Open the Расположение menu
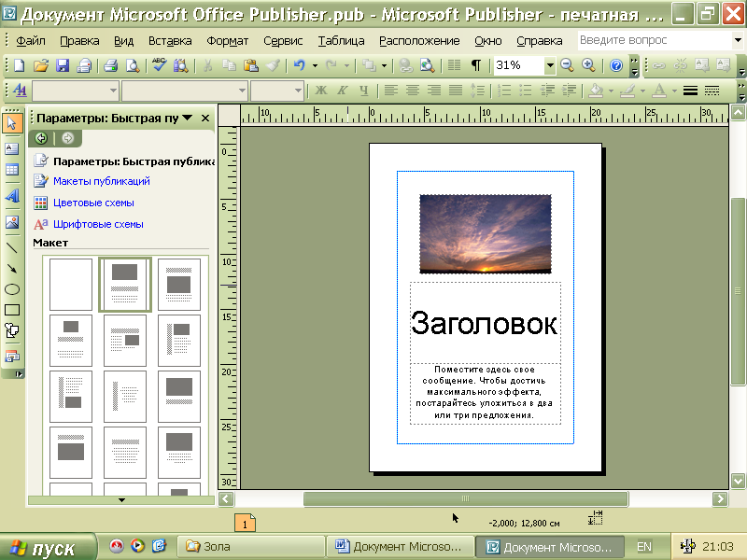The height and width of the screenshot is (560, 747). coord(419,41)
